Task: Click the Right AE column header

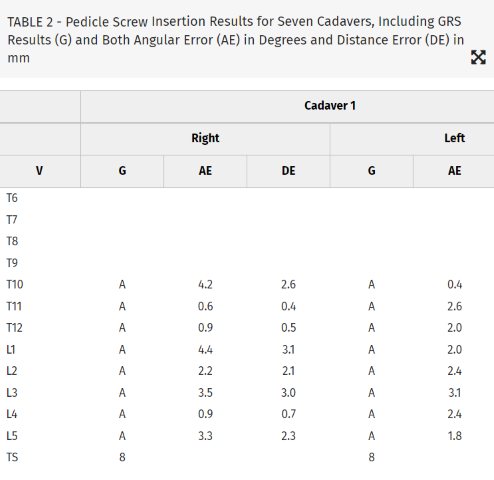Action: 205,171
